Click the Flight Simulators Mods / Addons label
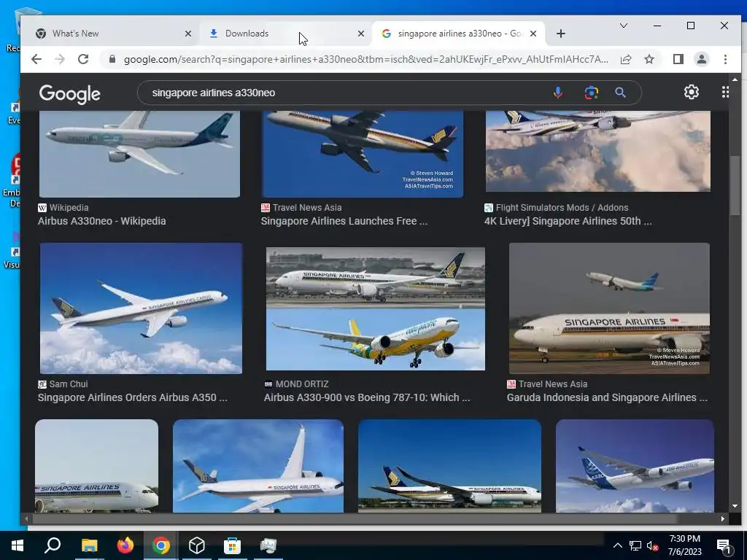747x560 pixels. 562,208
